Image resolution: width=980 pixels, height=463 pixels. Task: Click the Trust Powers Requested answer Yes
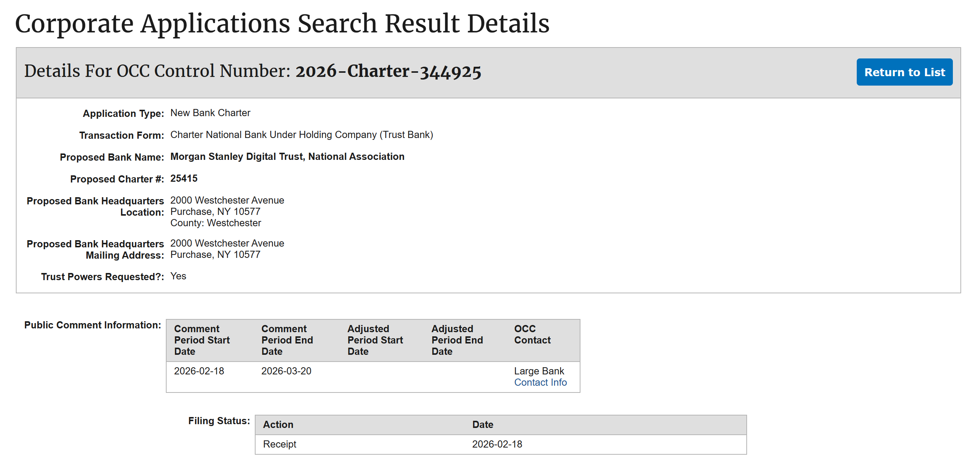coord(178,276)
